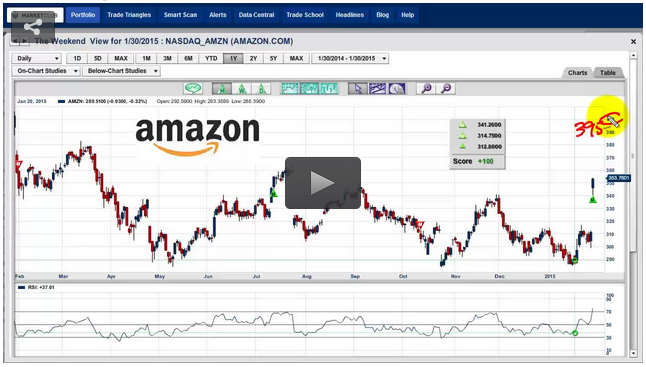Select the trendline drawing tool

click(377, 88)
